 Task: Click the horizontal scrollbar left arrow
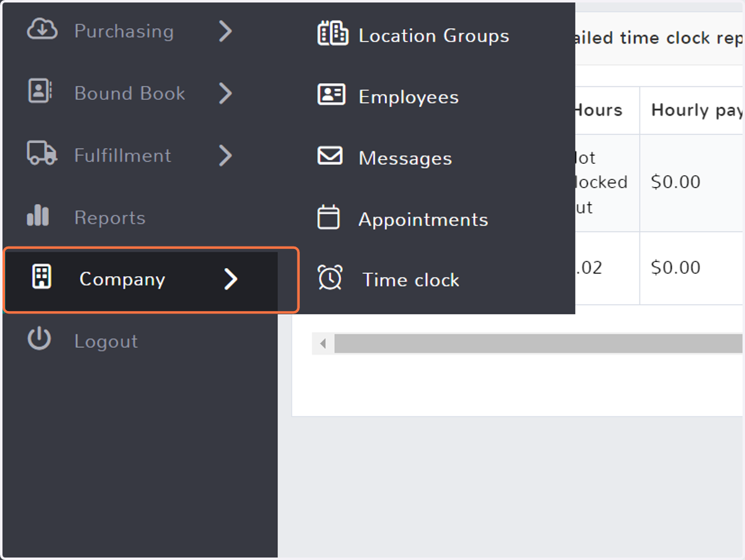coord(323,343)
